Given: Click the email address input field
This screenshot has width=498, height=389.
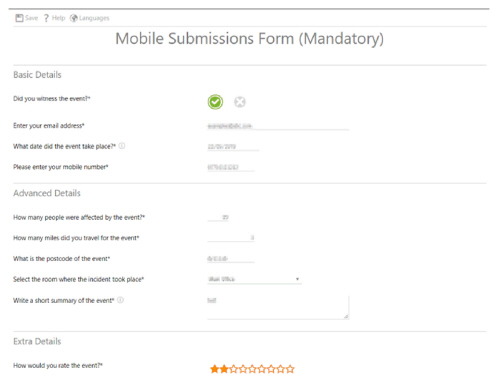Looking at the screenshot, I should click(278, 126).
